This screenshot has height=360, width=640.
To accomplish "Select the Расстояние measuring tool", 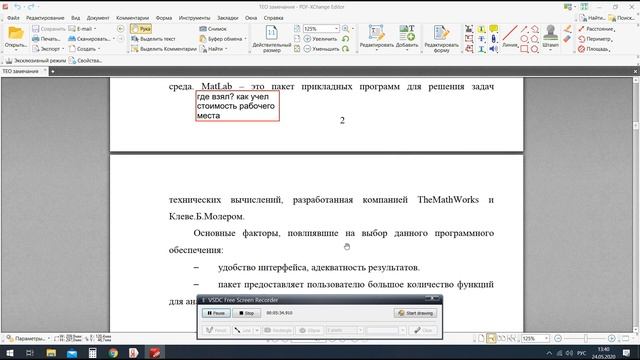I will (596, 29).
